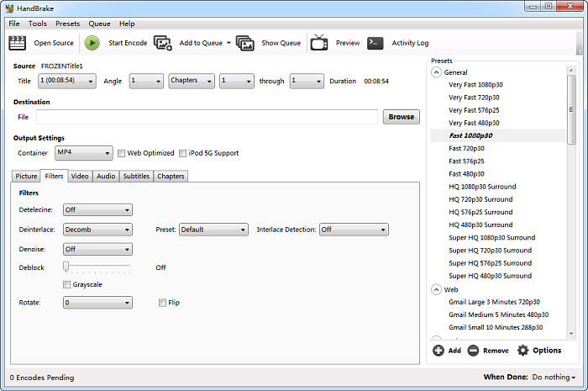Select the Fast 720p30 preset

[466, 149]
